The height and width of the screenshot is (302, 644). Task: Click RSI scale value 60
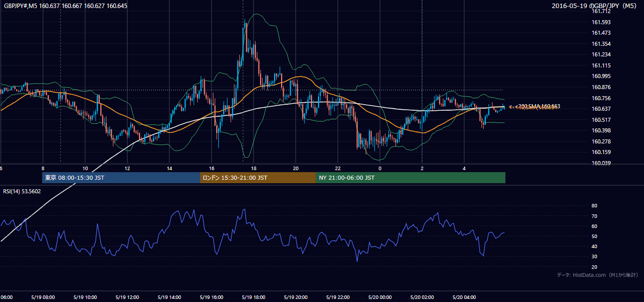[595, 226]
